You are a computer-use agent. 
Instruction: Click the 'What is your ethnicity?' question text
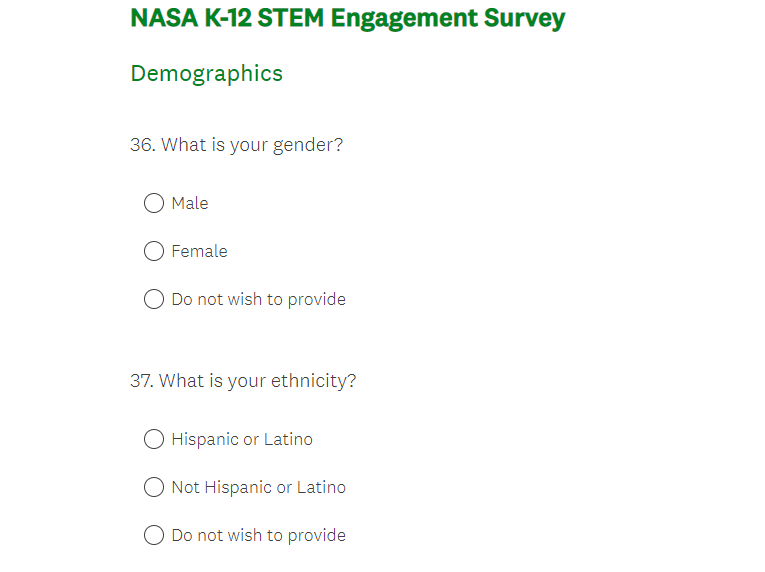tap(257, 381)
